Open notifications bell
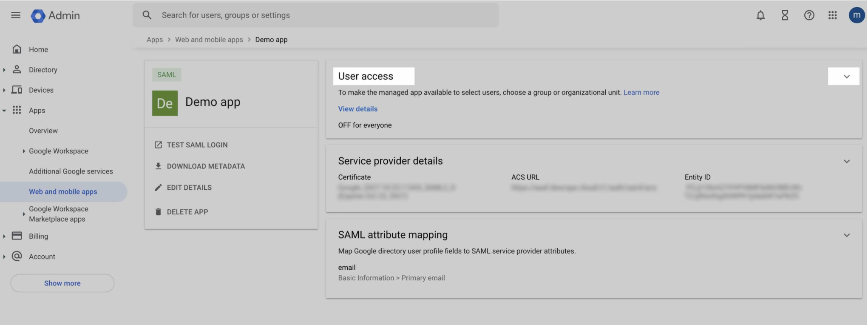The width and height of the screenshot is (868, 325). point(760,15)
